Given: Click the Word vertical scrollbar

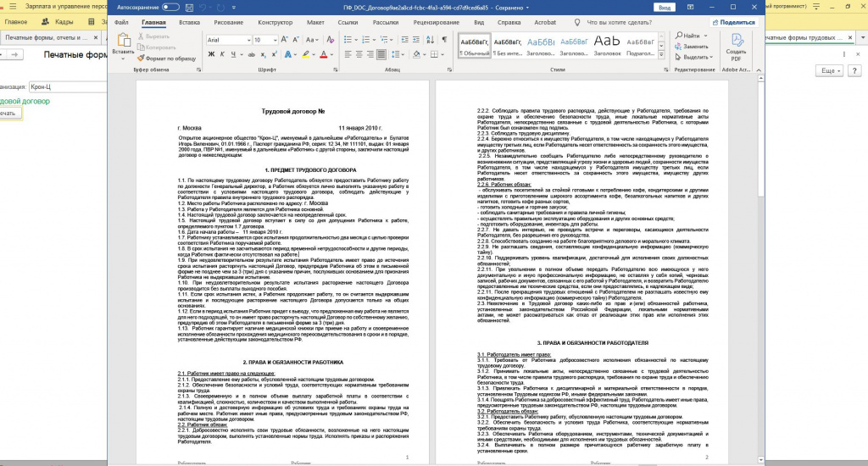Looking at the screenshot, I should [761, 269].
